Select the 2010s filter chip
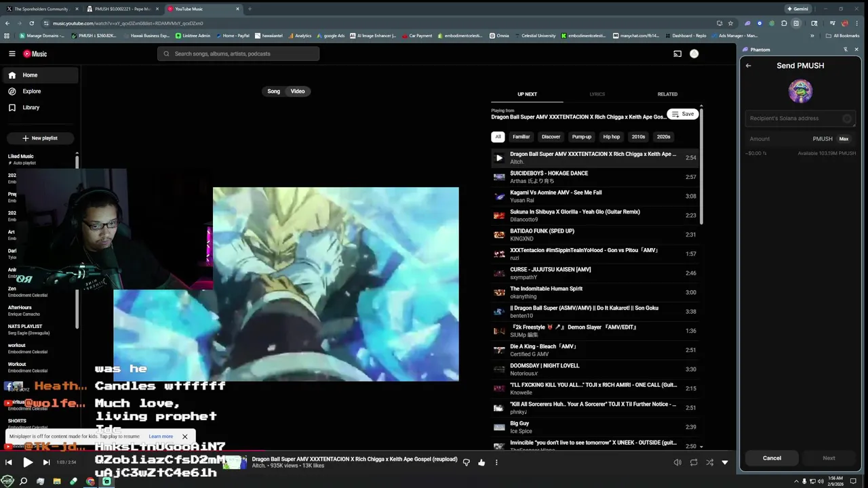 tap(639, 137)
